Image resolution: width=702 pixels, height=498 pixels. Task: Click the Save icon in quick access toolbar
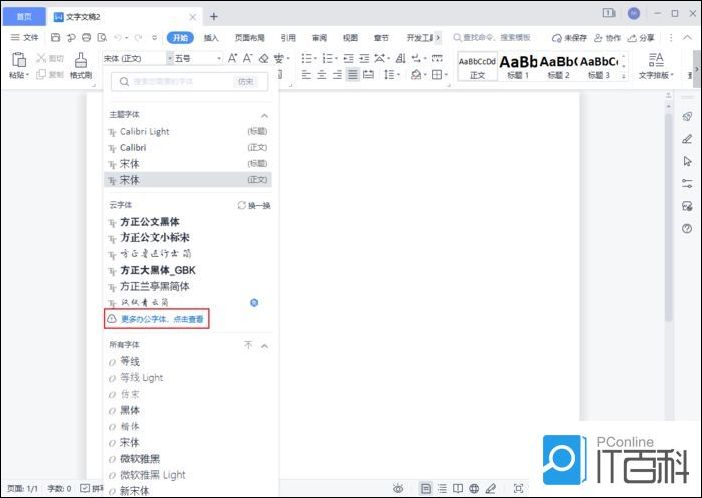click(x=55, y=38)
